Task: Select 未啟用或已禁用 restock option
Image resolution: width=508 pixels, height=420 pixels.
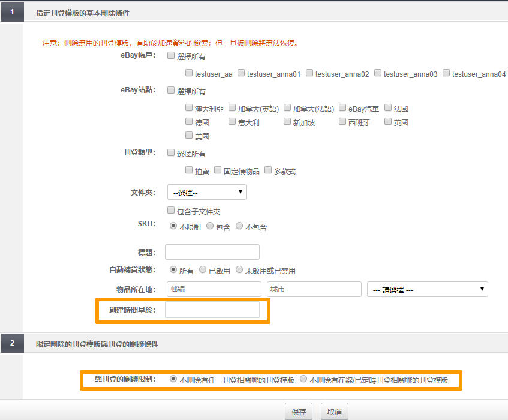Action: click(x=239, y=269)
